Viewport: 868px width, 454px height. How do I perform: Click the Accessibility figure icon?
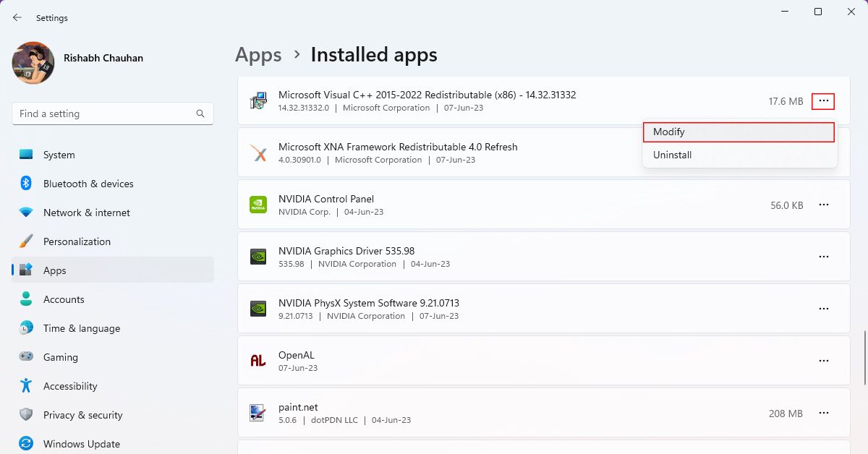click(26, 386)
